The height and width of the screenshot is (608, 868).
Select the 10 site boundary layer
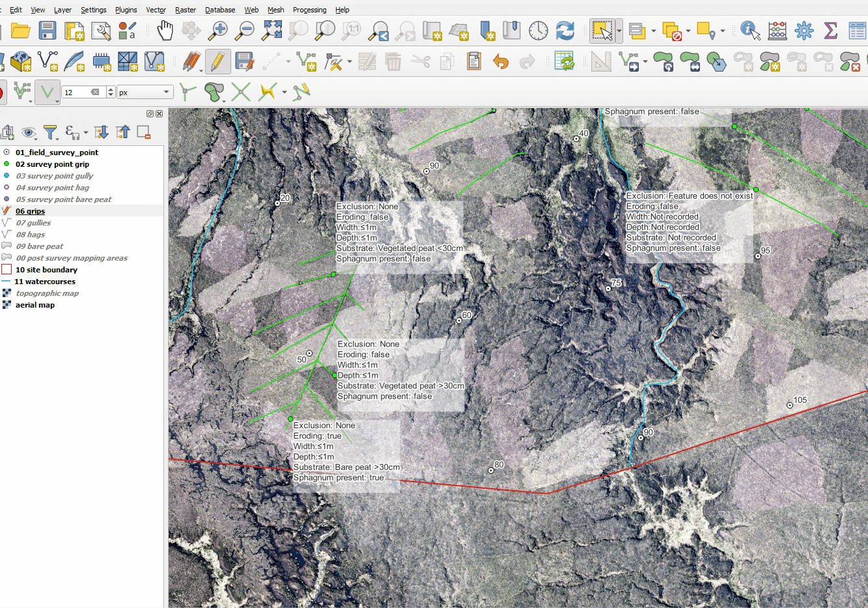pos(46,270)
